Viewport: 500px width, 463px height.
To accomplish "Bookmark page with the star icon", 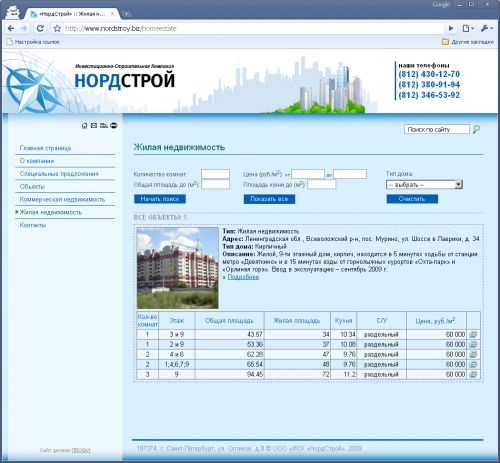I will click(x=57, y=28).
